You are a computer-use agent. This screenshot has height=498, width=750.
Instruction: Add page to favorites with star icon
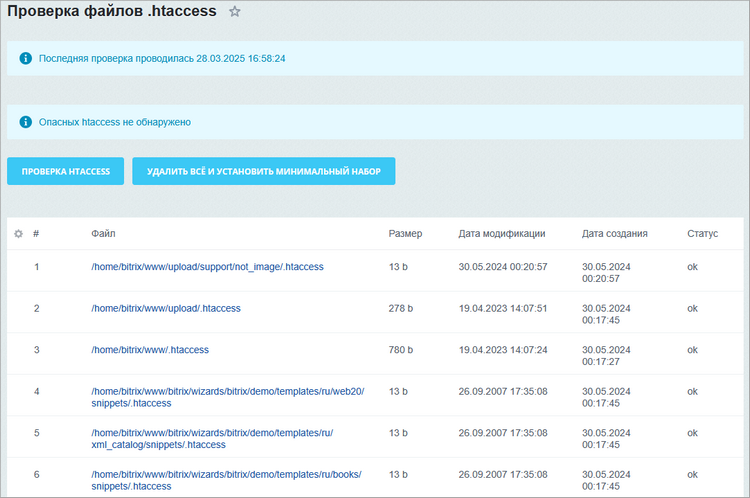[235, 12]
